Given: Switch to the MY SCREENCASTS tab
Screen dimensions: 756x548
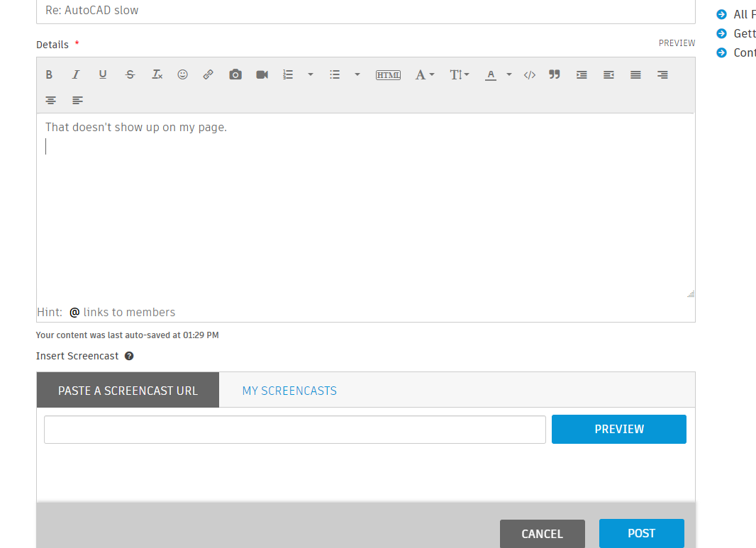Looking at the screenshot, I should click(x=289, y=391).
